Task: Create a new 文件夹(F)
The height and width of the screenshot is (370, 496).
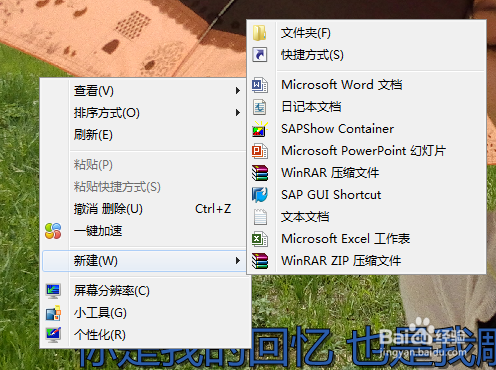Action: pyautogui.click(x=366, y=33)
